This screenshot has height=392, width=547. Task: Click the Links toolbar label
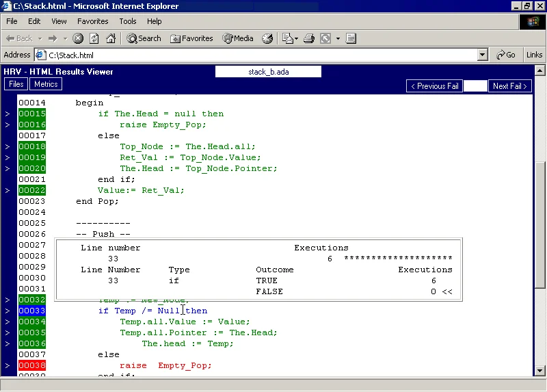(x=534, y=55)
